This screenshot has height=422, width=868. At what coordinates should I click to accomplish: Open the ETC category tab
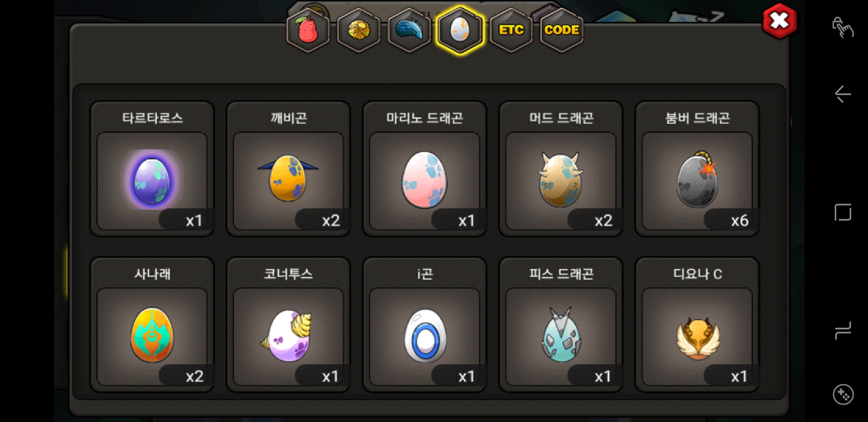click(x=511, y=30)
